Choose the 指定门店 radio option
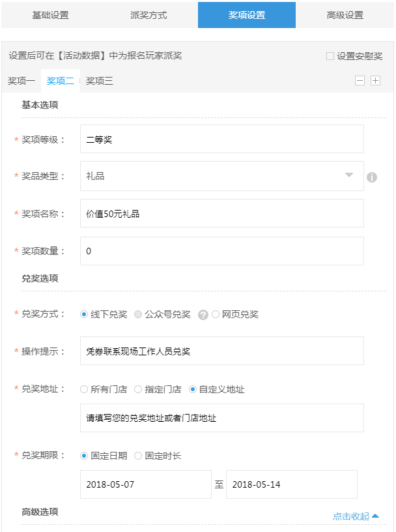 click(138, 389)
